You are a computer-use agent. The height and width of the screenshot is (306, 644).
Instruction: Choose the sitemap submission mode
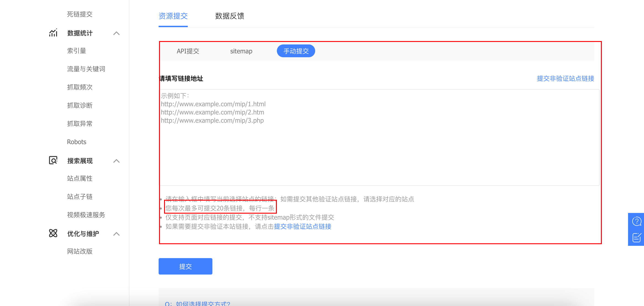[x=241, y=51]
